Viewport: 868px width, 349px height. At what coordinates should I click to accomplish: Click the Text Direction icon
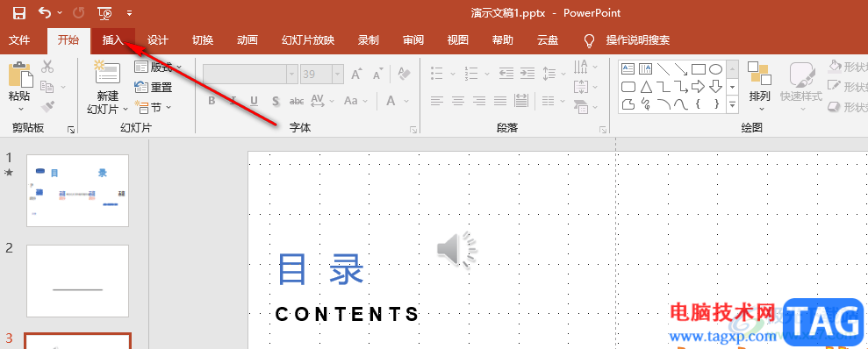[581, 67]
